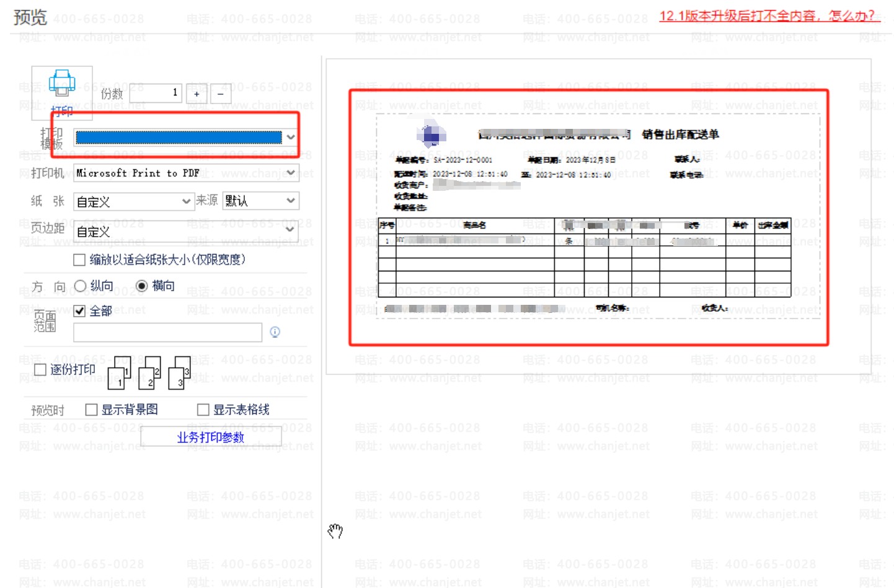
Task: Open the printer dropdown showing Microsoft Print to PDF
Action: tap(186, 172)
